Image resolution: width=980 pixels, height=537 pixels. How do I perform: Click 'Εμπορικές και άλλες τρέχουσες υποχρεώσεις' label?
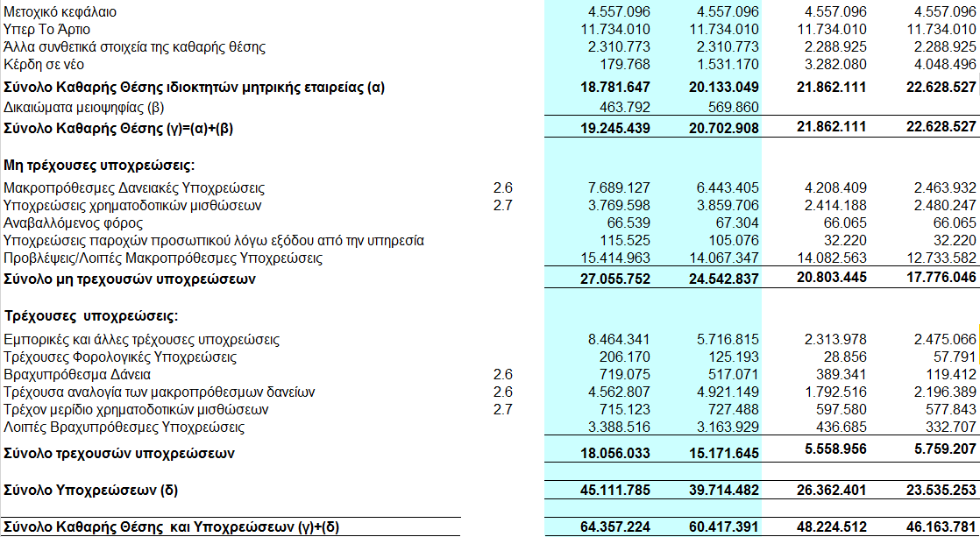(141, 340)
